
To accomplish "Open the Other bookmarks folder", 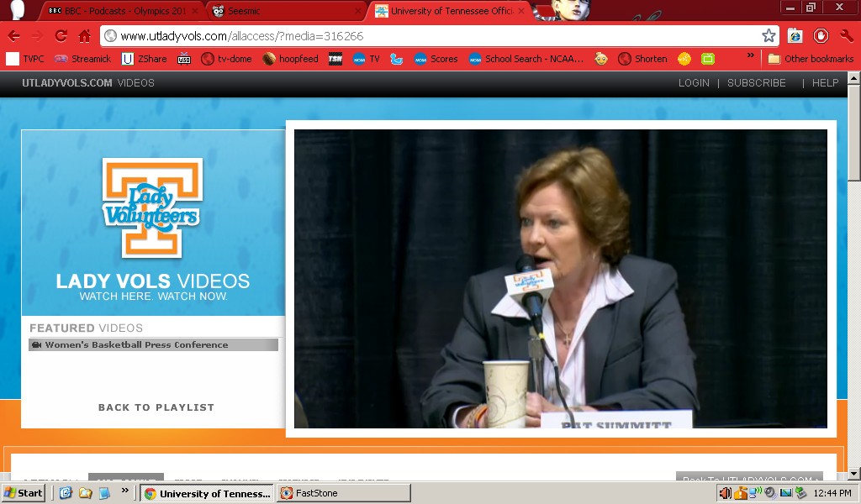I will (811, 59).
